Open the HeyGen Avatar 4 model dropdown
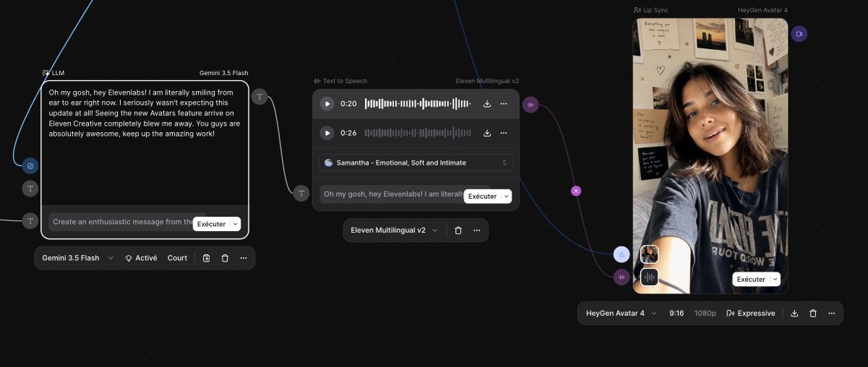The width and height of the screenshot is (868, 367). pyautogui.click(x=622, y=314)
